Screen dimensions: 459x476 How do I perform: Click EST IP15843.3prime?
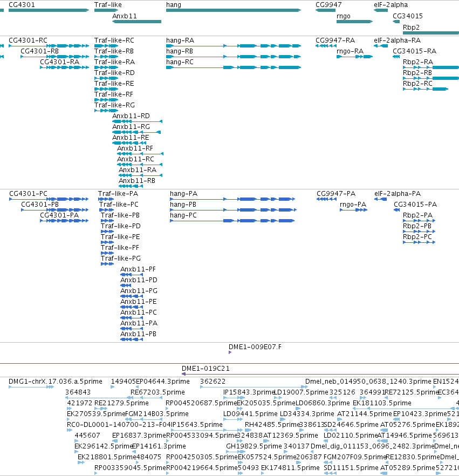(x=234, y=398)
